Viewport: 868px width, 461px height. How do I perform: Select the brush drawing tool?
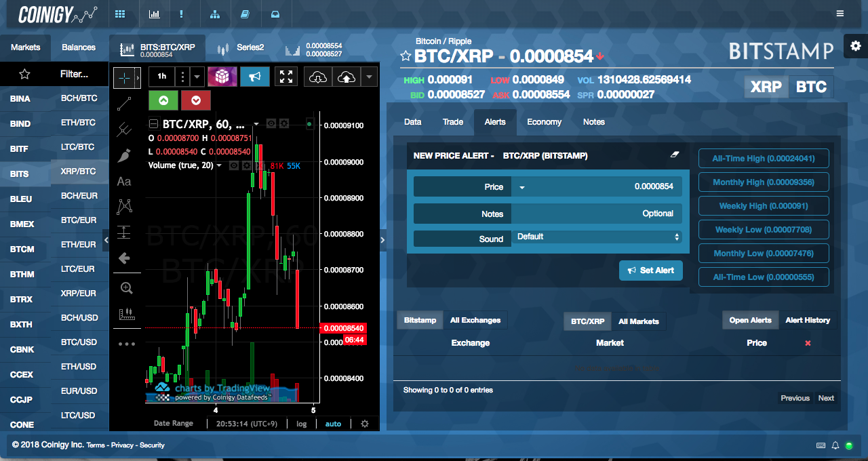click(124, 155)
